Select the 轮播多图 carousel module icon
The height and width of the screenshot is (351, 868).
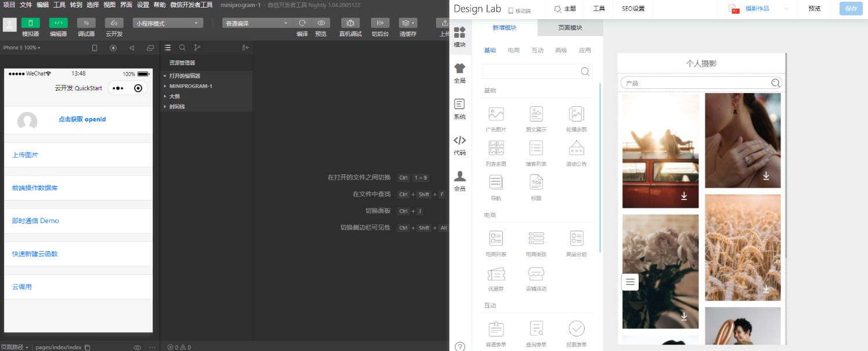(576, 117)
